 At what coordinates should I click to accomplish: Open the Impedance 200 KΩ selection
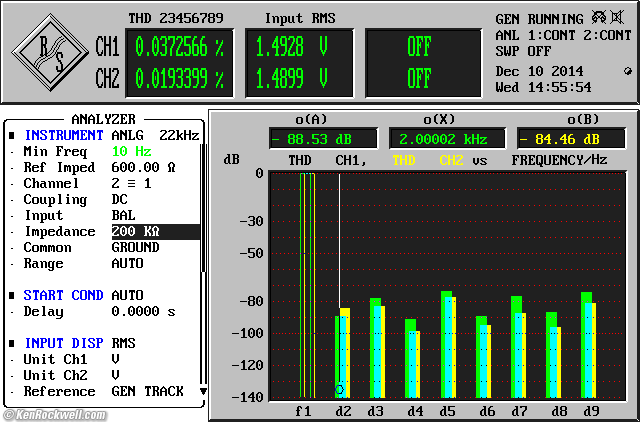135,231
